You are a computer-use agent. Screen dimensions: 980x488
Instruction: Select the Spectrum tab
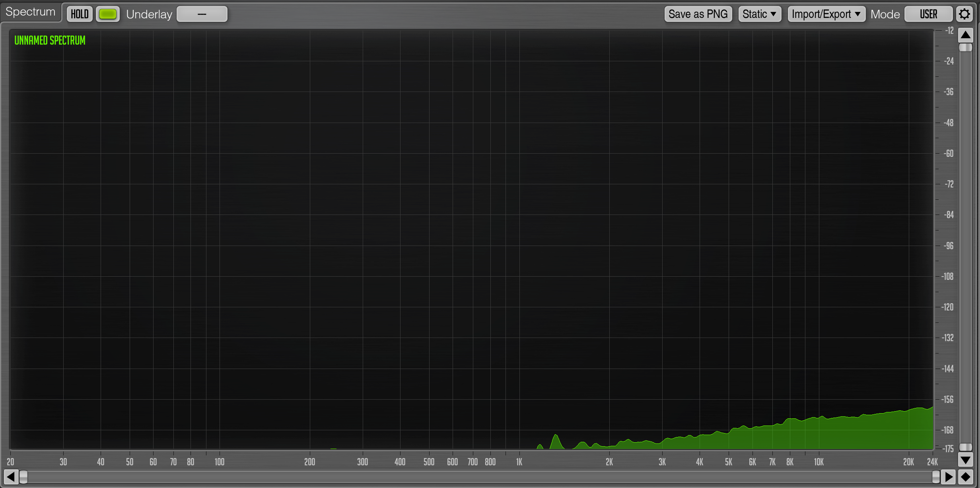[30, 12]
